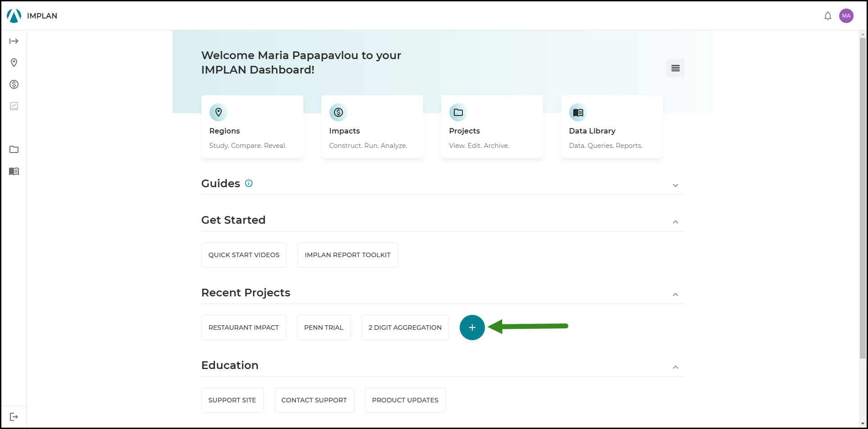Expand the sidebar navigation arrow
The height and width of the screenshot is (429, 868).
pyautogui.click(x=14, y=41)
